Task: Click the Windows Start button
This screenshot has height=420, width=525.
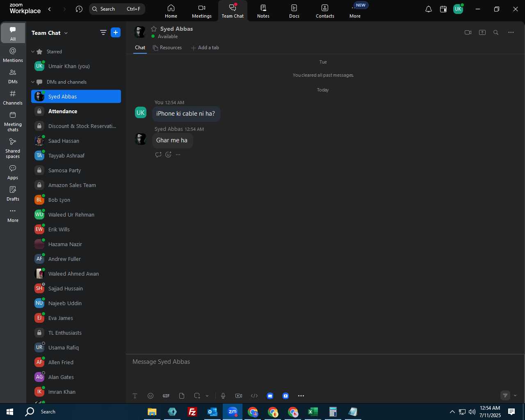Action: [x=10, y=412]
